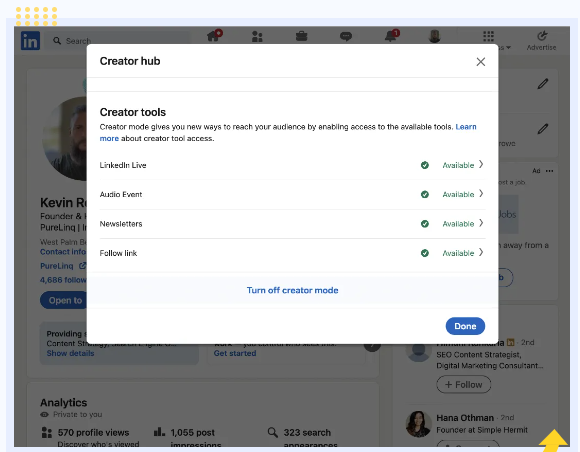Click Available status for Audio Event
580x452 pixels.
tap(458, 195)
